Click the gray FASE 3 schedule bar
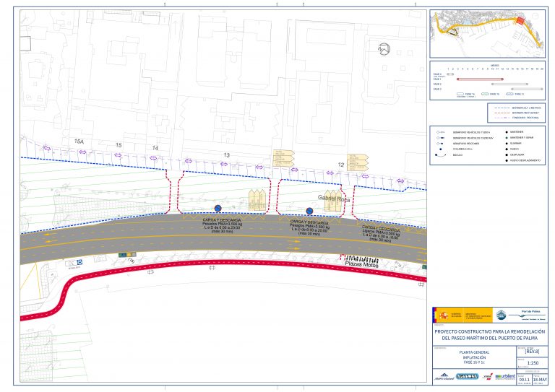 coord(527,89)
